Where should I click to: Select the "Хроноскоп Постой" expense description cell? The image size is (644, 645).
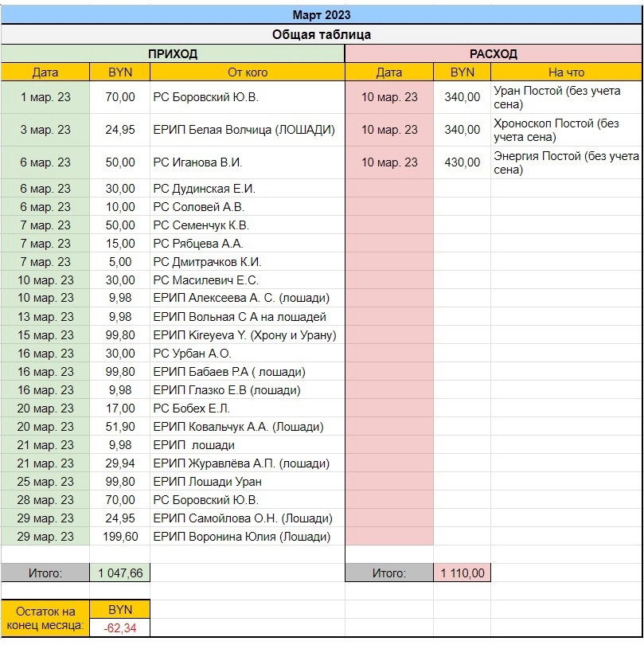pyautogui.click(x=566, y=130)
